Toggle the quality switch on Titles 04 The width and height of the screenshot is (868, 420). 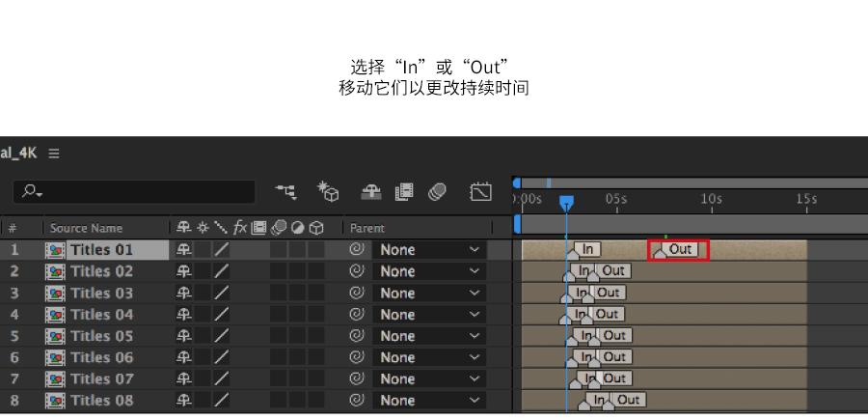[x=221, y=315]
